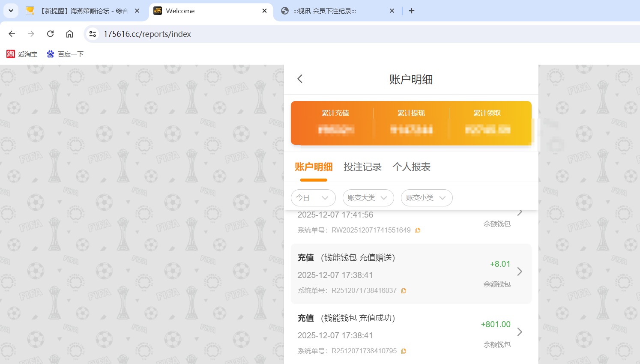
Task: Expand details of the +801.00 充值成功 record
Action: pyautogui.click(x=520, y=331)
